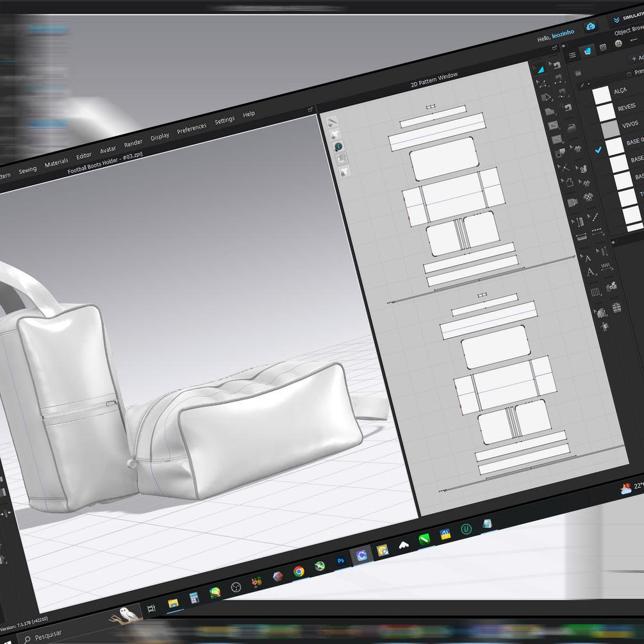Select the Edit Pattern point tool
Image resolution: width=644 pixels, height=644 pixels.
coord(542,84)
